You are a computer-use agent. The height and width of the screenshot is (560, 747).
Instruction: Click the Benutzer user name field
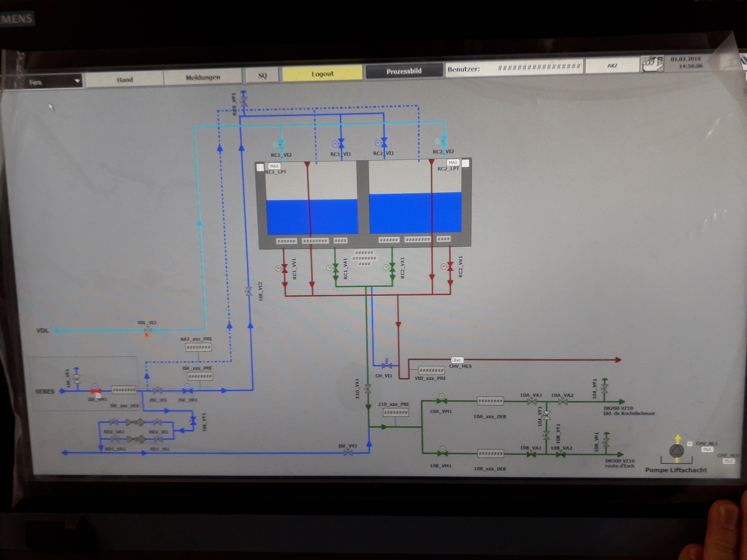539,67
